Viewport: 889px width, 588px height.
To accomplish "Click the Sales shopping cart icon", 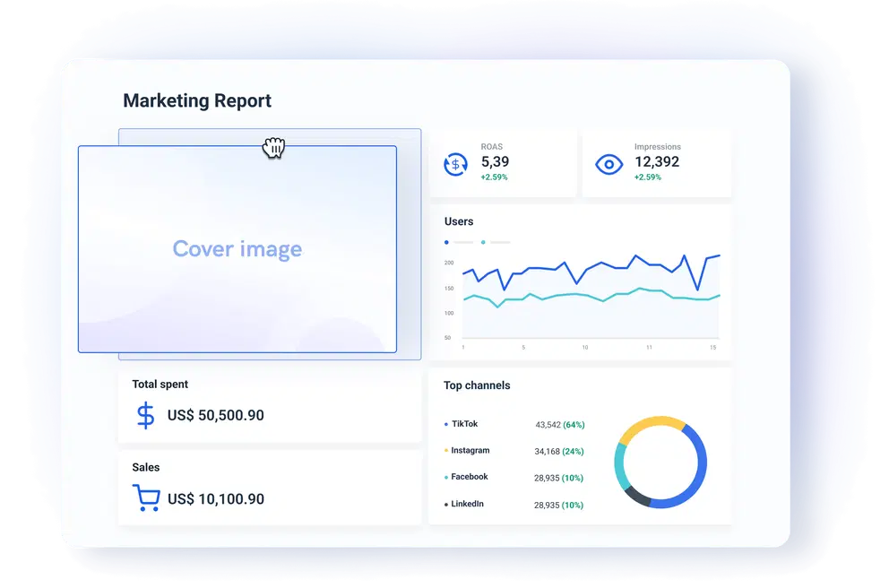I will (145, 498).
